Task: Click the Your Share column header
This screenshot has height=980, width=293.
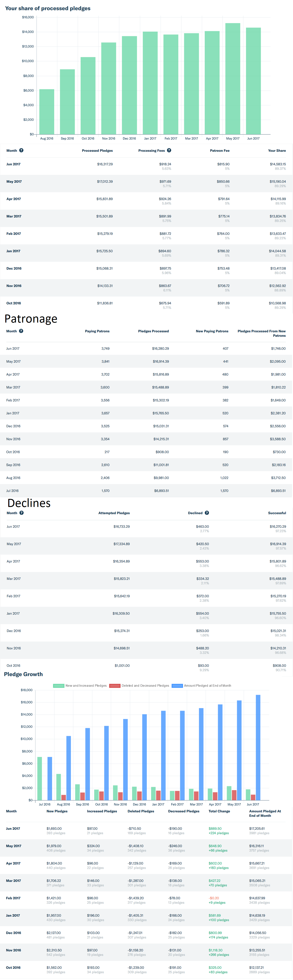Action: pyautogui.click(x=277, y=151)
